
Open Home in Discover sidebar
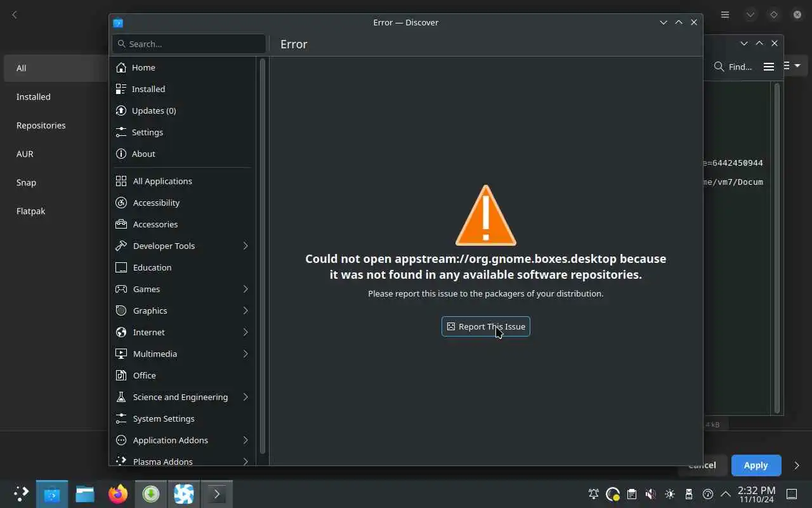coord(183,67)
